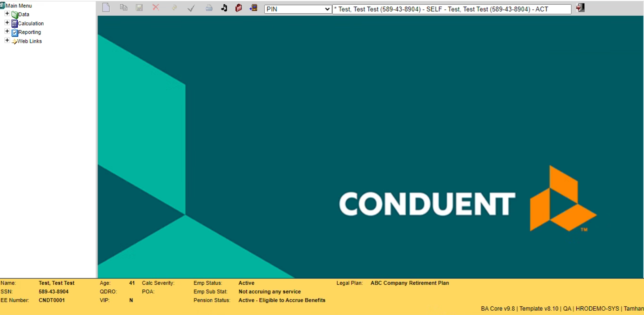Click the Emp Status value 'Active'
The image size is (644, 315).
(x=247, y=283)
